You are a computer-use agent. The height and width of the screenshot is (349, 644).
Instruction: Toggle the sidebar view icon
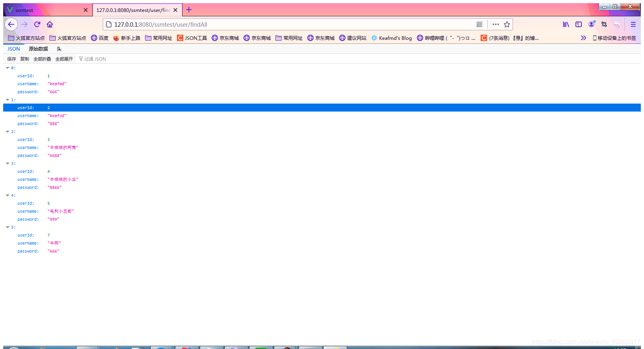[579, 24]
